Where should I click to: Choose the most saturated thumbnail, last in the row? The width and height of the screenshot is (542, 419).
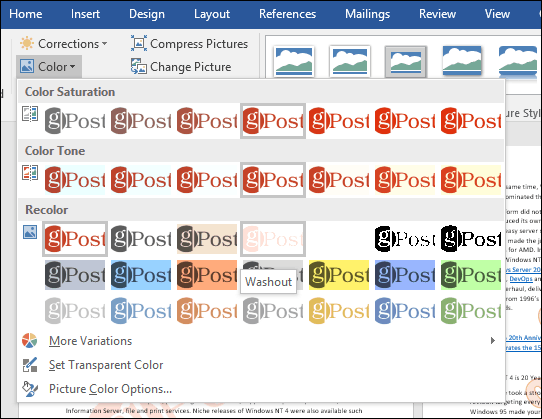click(471, 121)
